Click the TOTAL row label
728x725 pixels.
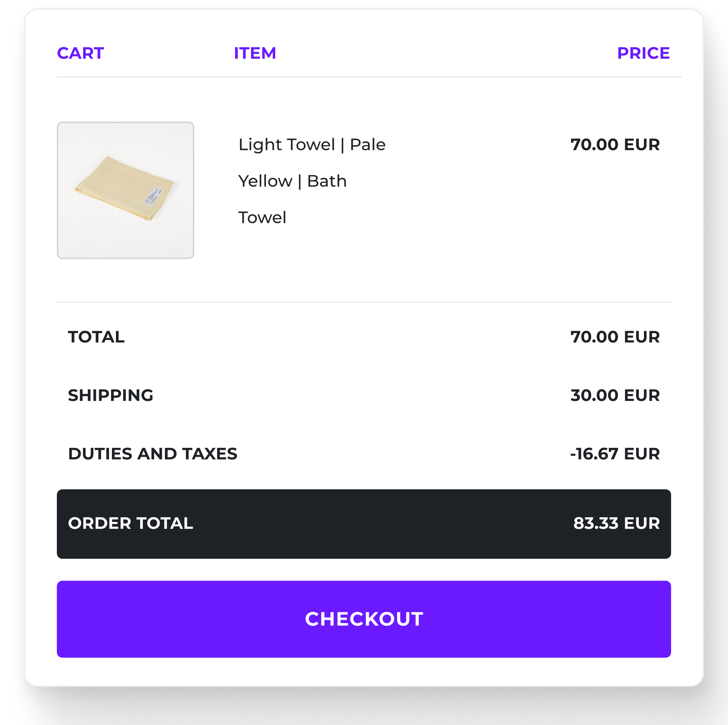pyautogui.click(x=96, y=337)
